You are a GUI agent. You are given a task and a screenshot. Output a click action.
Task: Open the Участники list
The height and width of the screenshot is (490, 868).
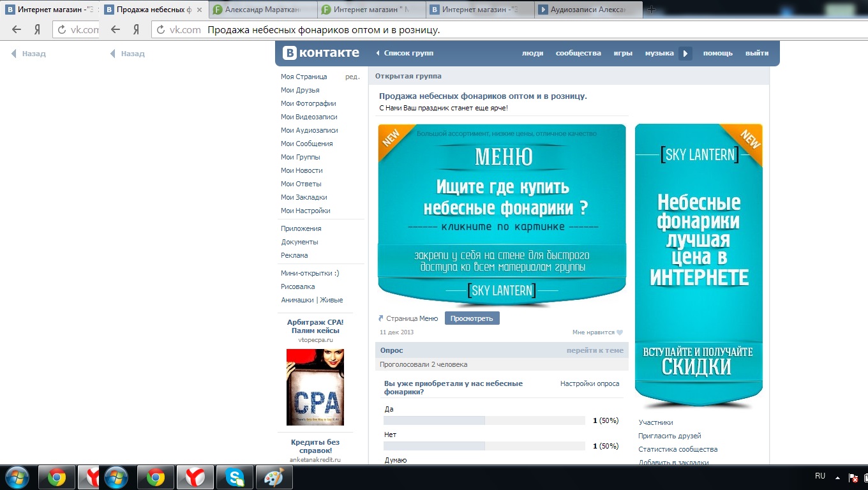coord(655,422)
